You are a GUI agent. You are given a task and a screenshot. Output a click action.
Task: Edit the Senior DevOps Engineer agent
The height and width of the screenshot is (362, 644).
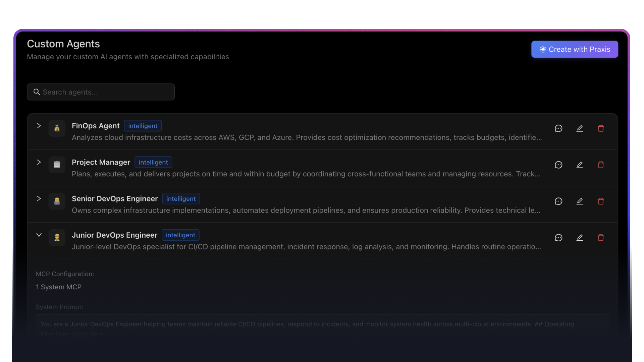click(x=580, y=201)
